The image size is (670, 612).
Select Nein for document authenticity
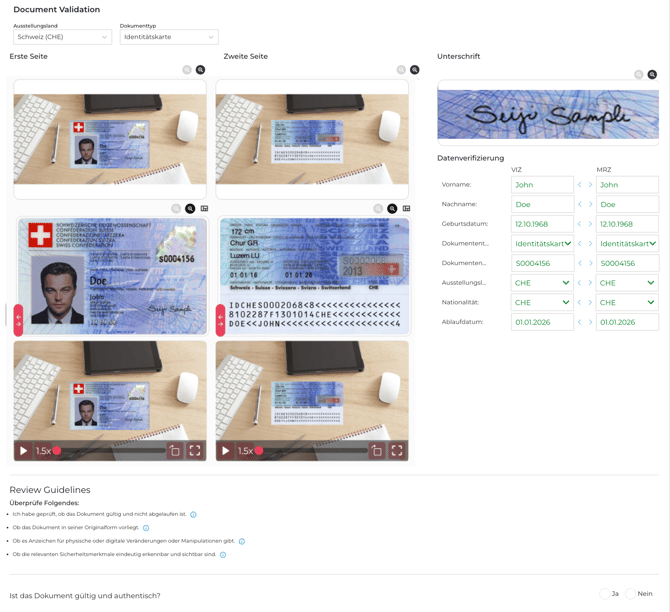[630, 594]
